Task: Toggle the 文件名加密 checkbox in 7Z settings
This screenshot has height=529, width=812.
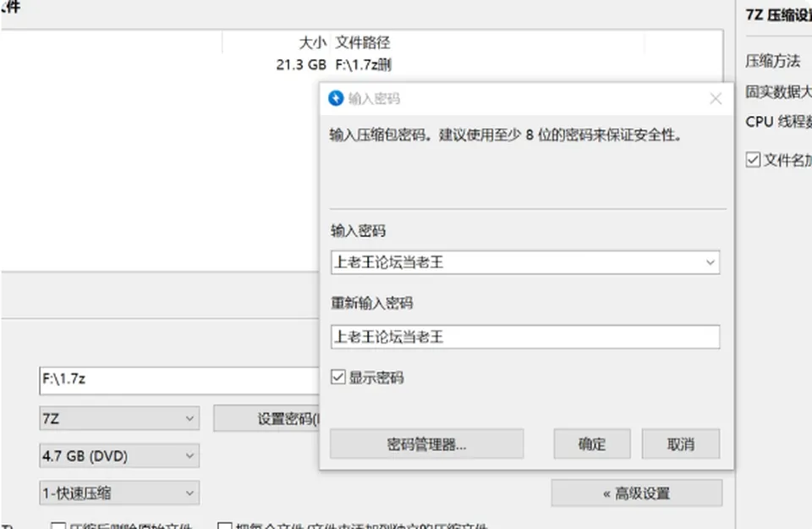Action: 753,160
